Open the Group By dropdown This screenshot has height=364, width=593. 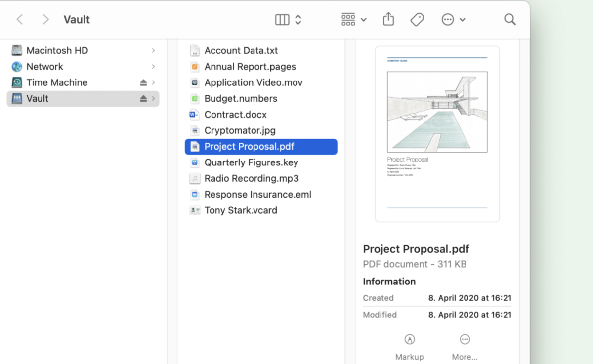point(353,20)
